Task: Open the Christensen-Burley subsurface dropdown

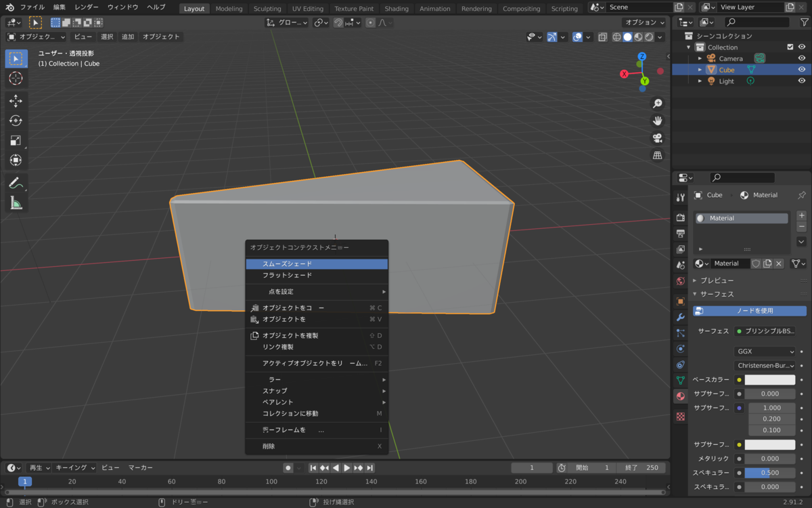Action: [765, 366]
